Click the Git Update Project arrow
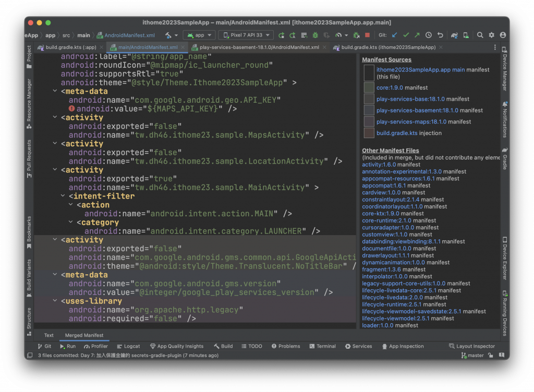The width and height of the screenshot is (534, 392). [x=394, y=35]
